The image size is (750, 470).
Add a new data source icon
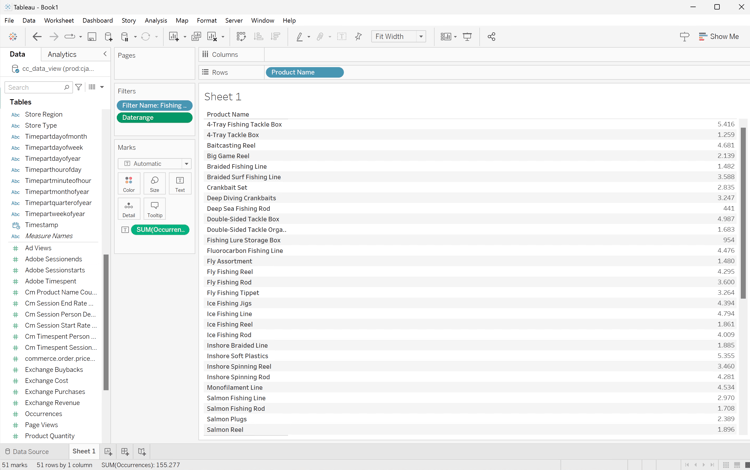coord(109,37)
